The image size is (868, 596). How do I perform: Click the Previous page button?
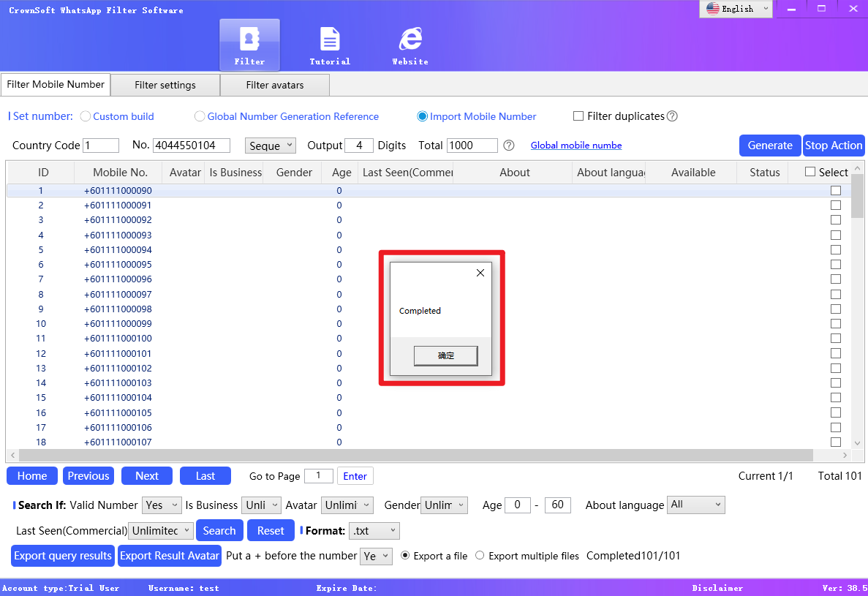88,476
